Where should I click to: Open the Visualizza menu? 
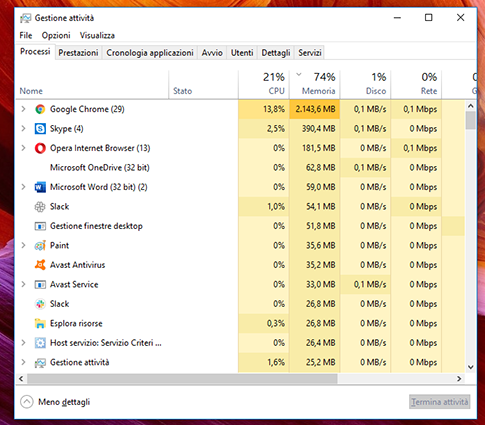pyautogui.click(x=97, y=35)
